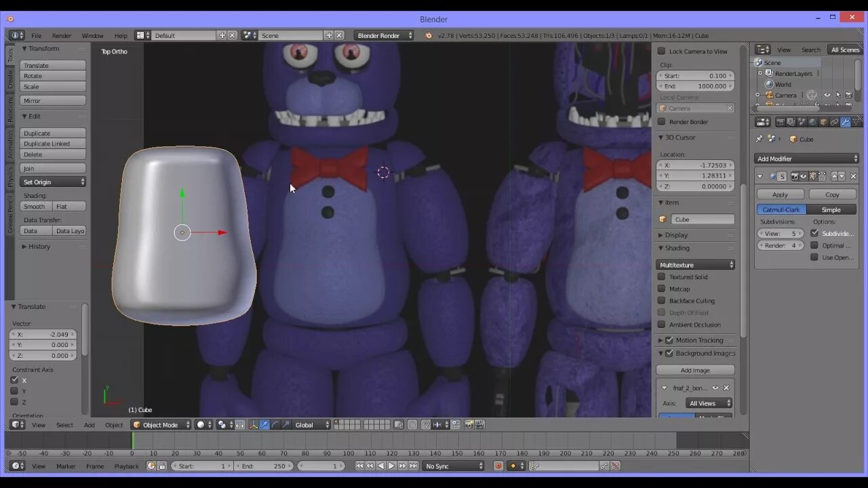Image resolution: width=868 pixels, height=488 pixels.
Task: Open the 3D view Select menu
Action: [x=64, y=425]
